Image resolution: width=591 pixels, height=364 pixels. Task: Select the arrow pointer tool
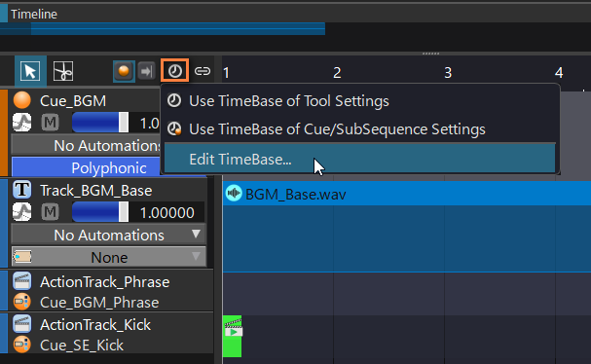pyautogui.click(x=30, y=71)
